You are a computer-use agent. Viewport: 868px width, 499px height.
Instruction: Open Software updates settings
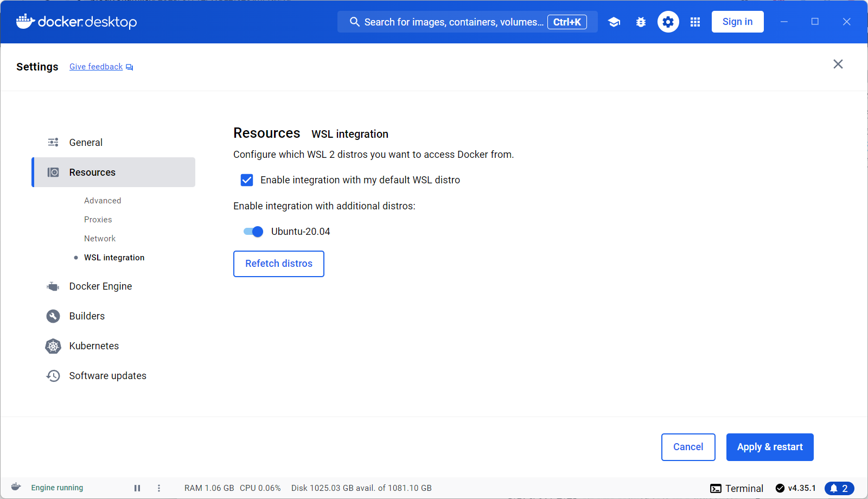point(114,376)
